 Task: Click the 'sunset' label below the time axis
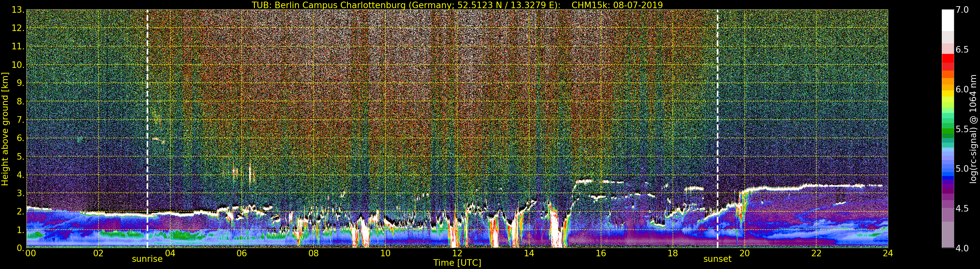(717, 259)
